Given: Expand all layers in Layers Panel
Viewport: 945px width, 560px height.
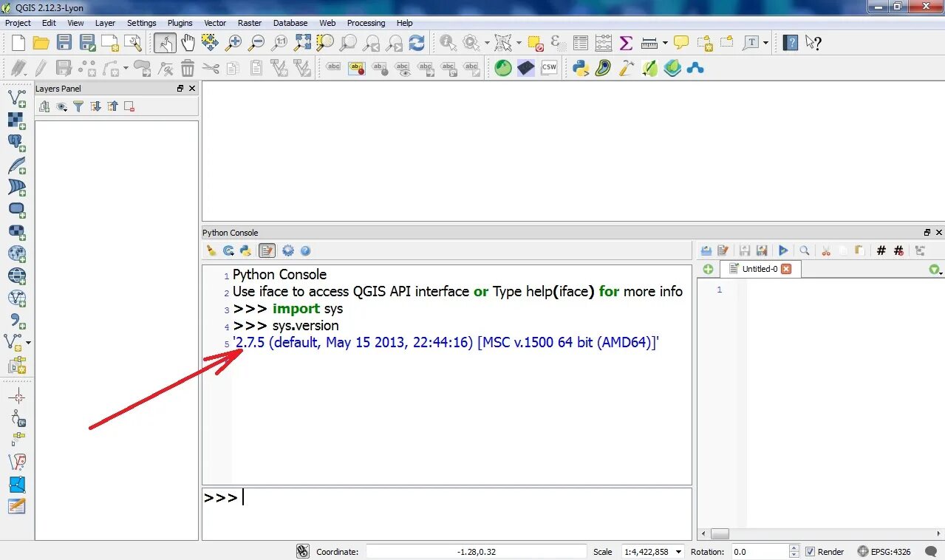Looking at the screenshot, I should 96,107.
